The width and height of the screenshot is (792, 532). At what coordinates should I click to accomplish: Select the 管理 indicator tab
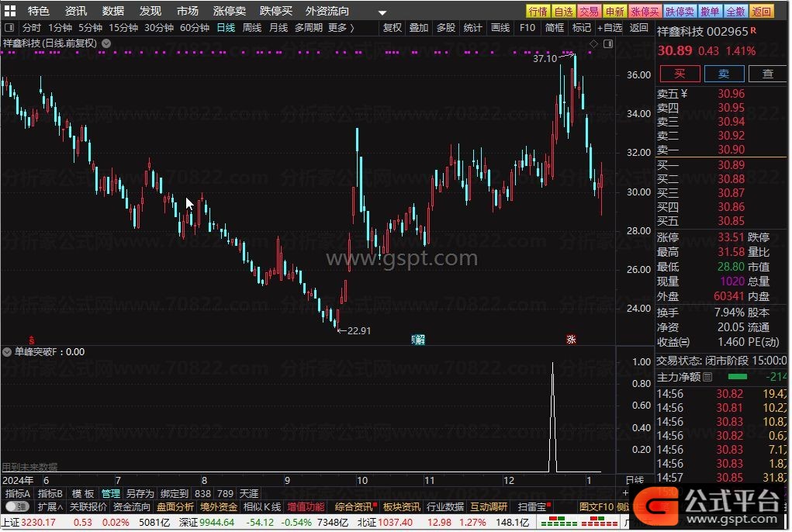tap(111, 494)
